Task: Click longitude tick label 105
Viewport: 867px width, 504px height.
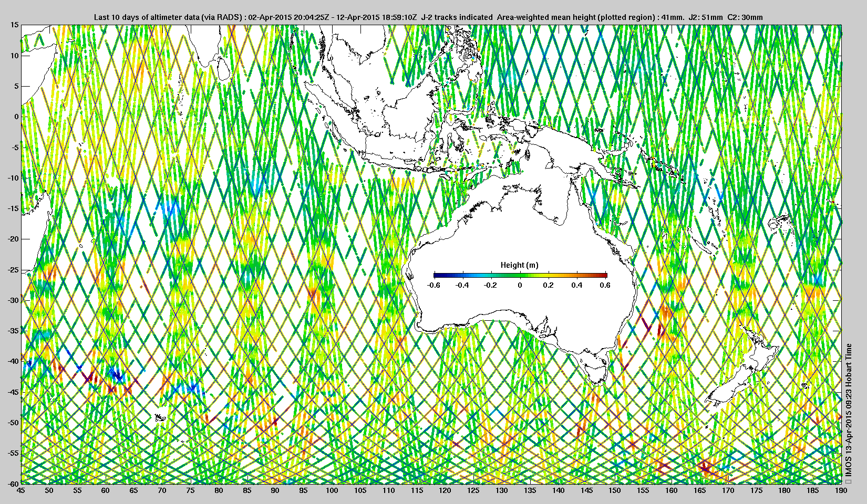Action: tap(360, 490)
